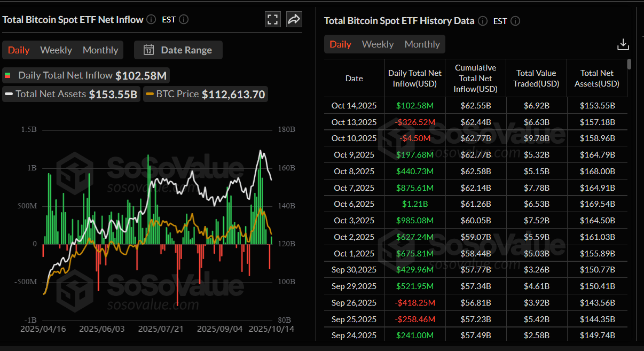Select Weekly tab in History Data

tap(378, 44)
